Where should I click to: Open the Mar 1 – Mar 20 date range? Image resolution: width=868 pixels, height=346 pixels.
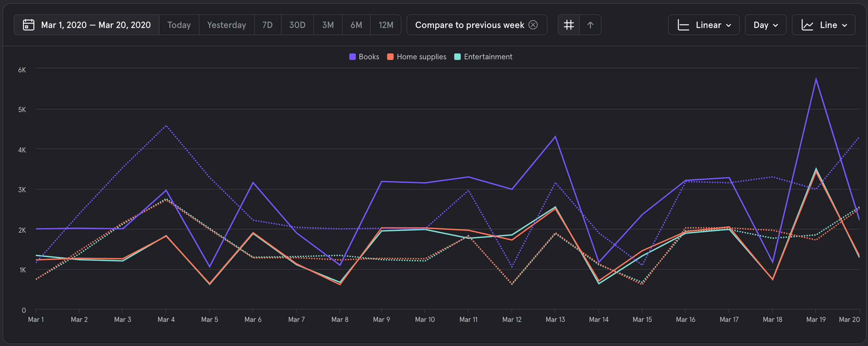coord(96,25)
